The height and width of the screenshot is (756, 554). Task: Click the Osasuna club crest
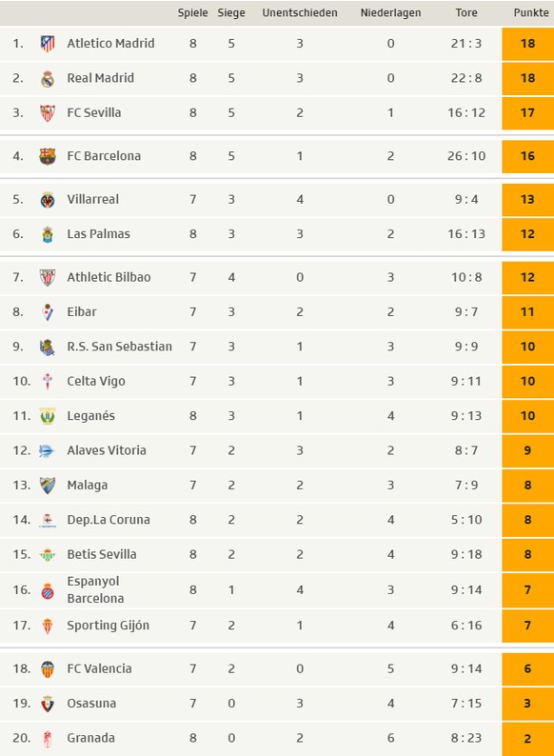(x=48, y=704)
